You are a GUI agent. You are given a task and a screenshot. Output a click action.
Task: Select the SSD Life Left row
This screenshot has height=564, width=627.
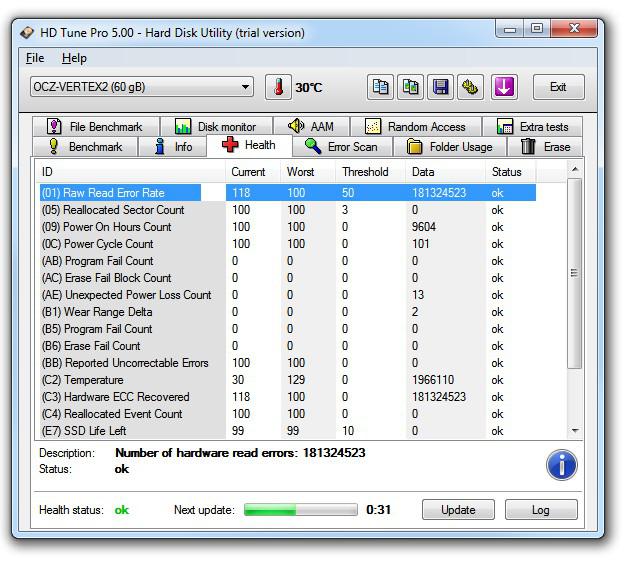click(288, 431)
